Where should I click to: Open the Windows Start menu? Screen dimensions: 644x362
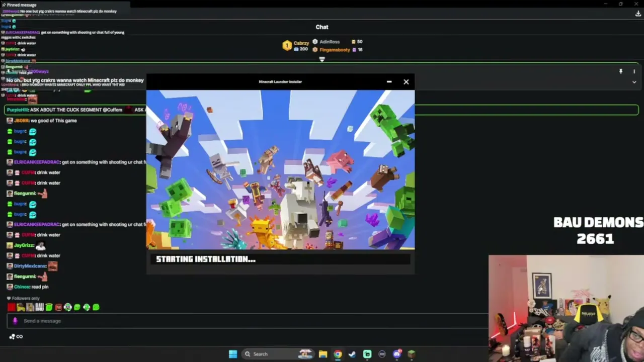pos(233,354)
